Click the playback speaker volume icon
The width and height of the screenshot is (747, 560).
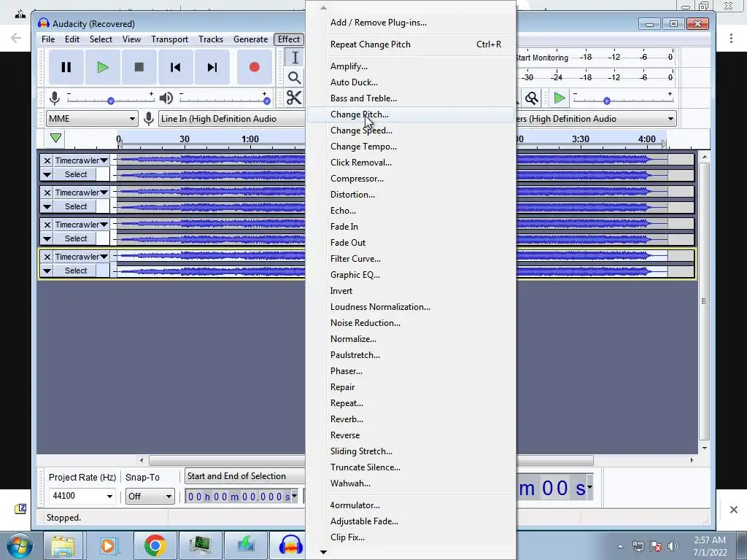[x=166, y=98]
